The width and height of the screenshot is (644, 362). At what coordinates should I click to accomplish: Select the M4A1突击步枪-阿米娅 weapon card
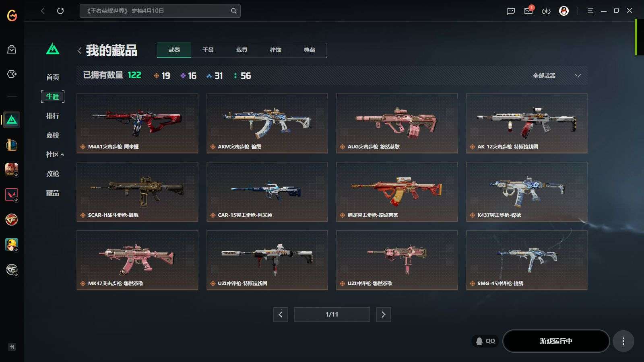coord(137,123)
